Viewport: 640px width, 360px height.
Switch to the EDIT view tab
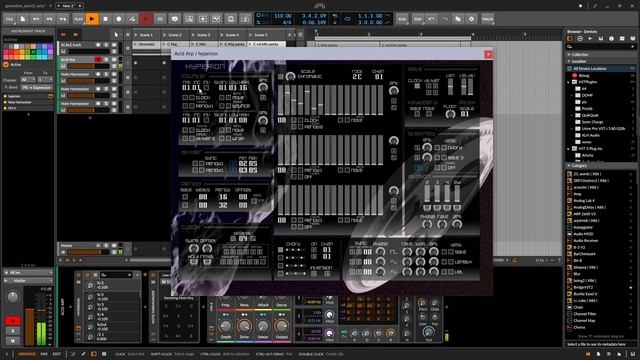coord(57,354)
